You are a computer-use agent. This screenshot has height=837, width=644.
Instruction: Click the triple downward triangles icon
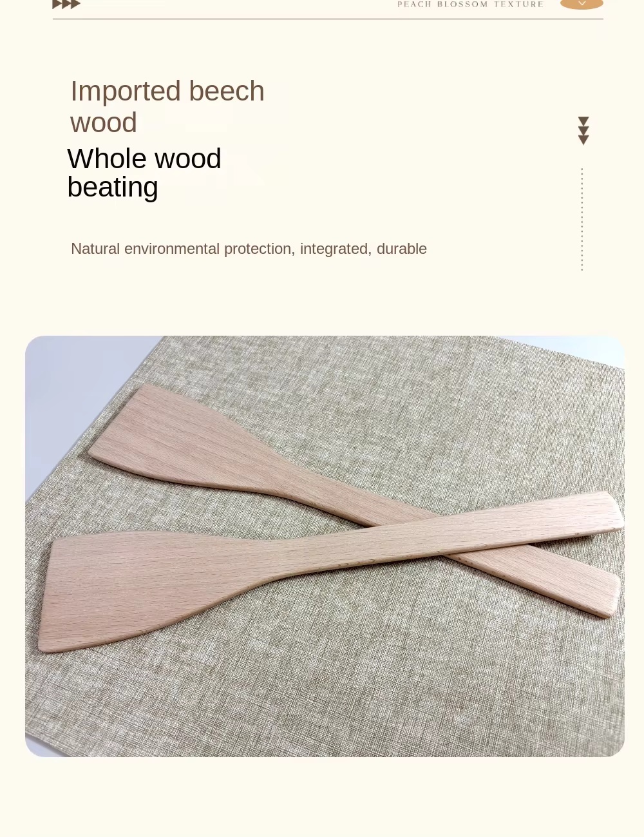tap(583, 131)
